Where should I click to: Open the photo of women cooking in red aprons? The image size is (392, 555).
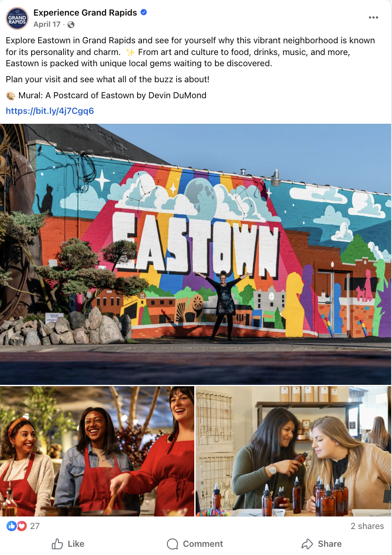[x=97, y=451]
